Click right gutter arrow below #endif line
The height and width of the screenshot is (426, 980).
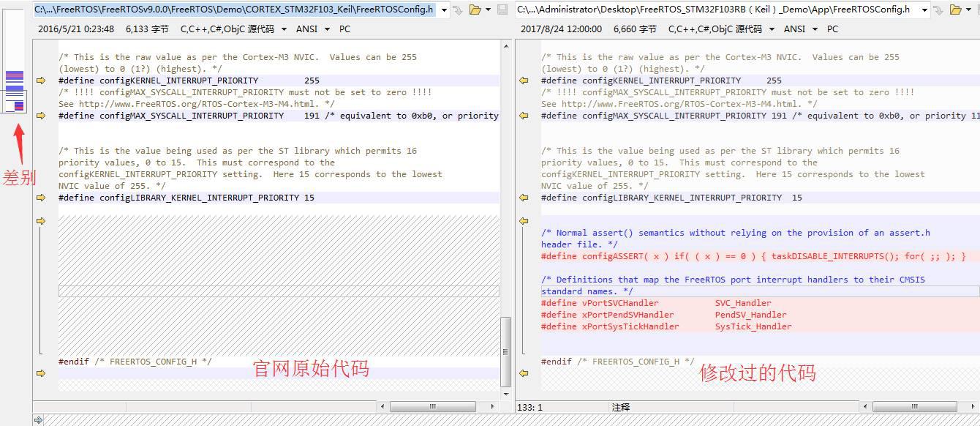(x=524, y=373)
